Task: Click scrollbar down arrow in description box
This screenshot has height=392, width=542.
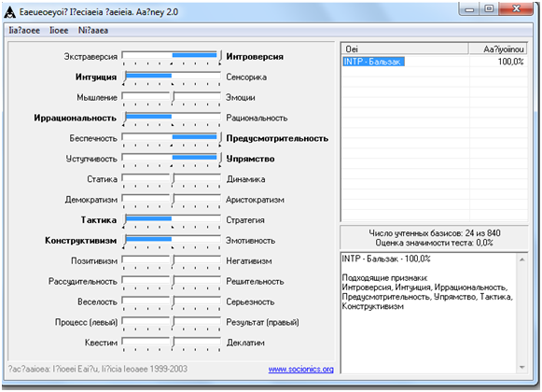Action: pyautogui.click(x=522, y=368)
